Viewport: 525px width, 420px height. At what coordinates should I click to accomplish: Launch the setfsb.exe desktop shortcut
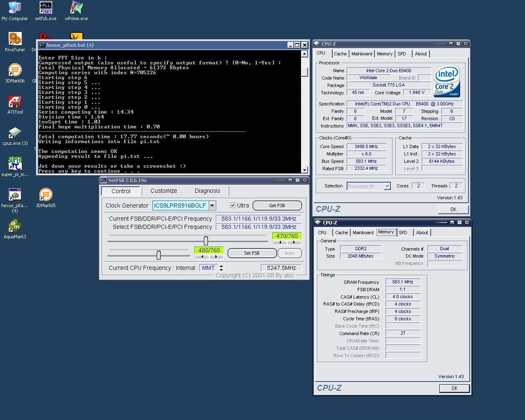point(46,11)
